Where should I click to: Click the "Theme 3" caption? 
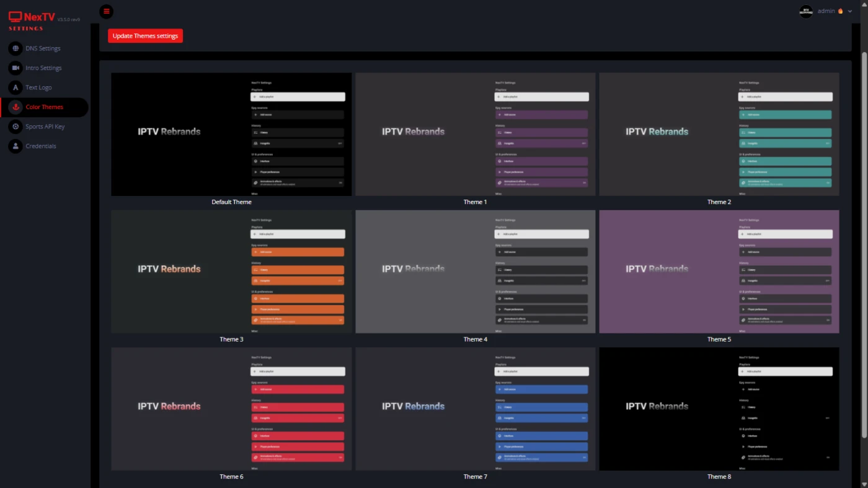point(231,339)
